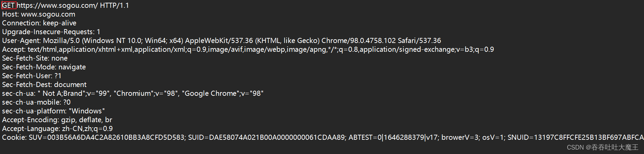Click the Cookie header SUV value

coord(107,137)
